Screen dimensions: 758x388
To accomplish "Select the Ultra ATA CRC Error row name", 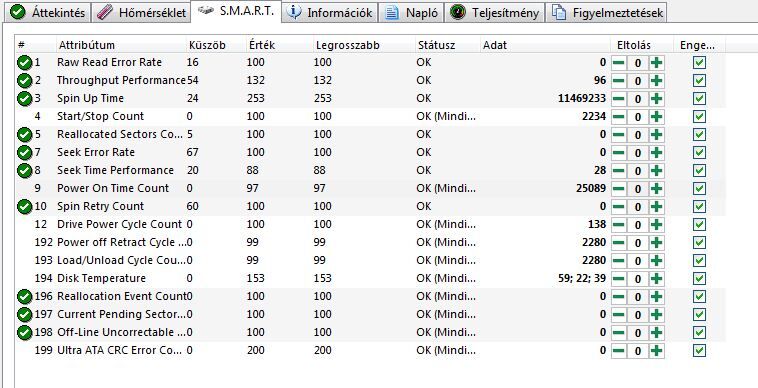I will point(119,350).
